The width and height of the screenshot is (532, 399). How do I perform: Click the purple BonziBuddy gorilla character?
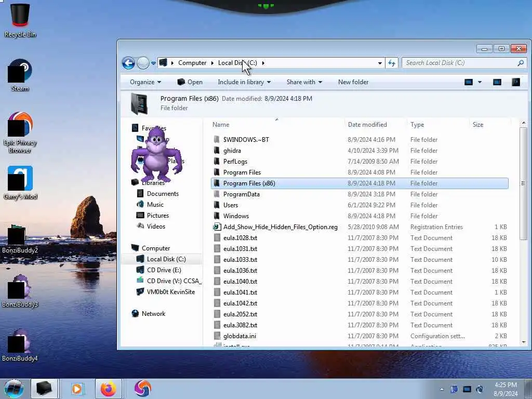click(x=157, y=154)
